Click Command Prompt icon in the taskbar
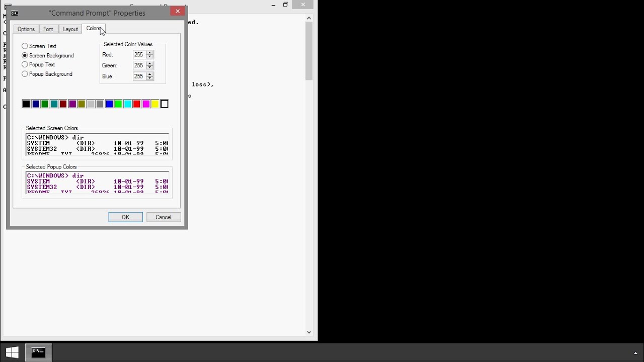Screen dimensions: 644x362 click(39, 352)
